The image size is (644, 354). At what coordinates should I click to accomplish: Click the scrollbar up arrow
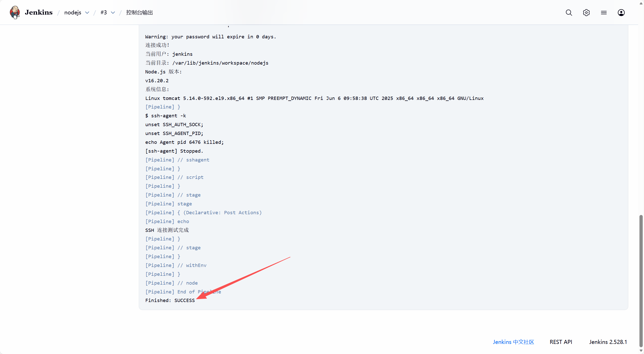point(641,3)
